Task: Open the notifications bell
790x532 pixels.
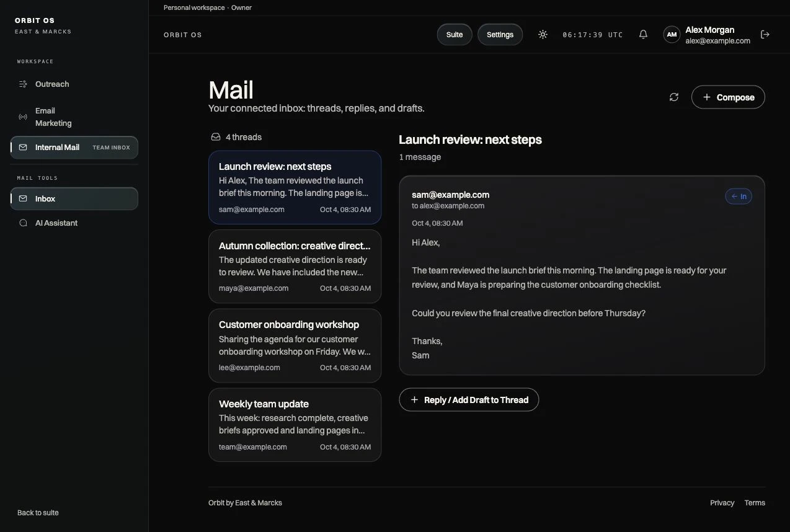Action: (643, 35)
